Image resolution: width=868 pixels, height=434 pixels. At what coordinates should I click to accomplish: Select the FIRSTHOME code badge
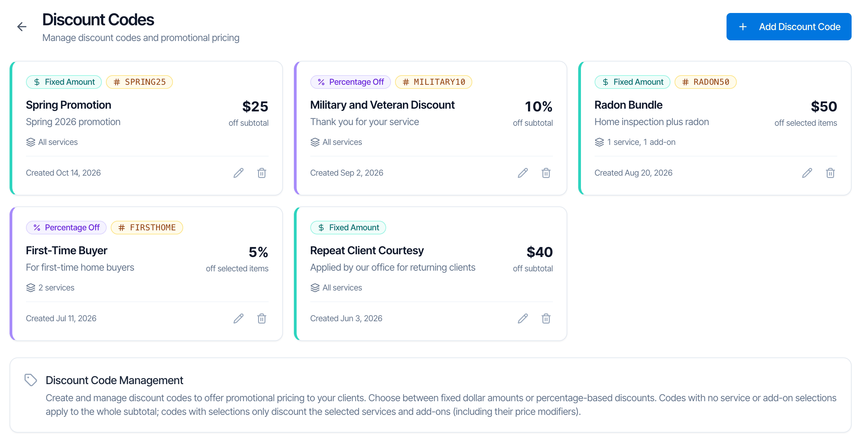[147, 228]
